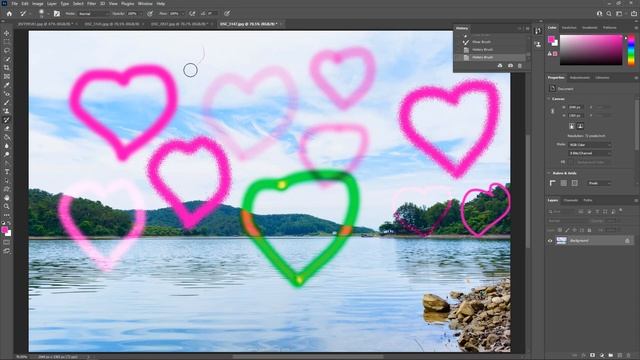The width and height of the screenshot is (640, 360).
Task: Toggle lock transparent pixels in Layers panel
Action: [x=560, y=230]
